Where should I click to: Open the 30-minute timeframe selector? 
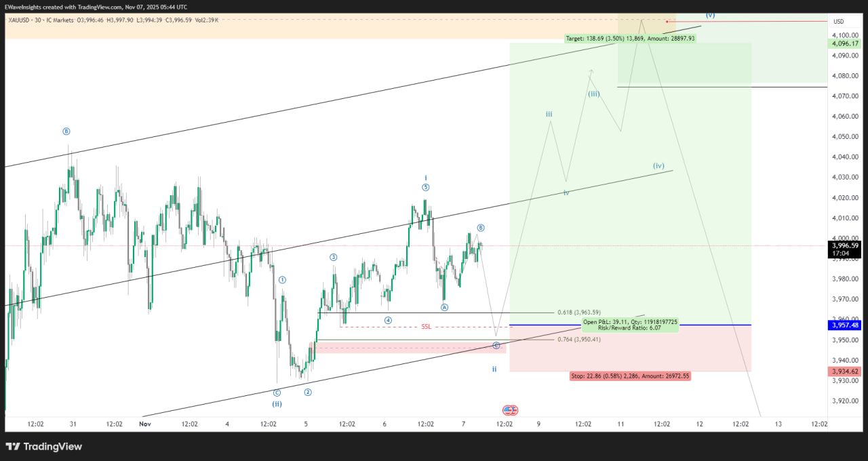coord(39,19)
